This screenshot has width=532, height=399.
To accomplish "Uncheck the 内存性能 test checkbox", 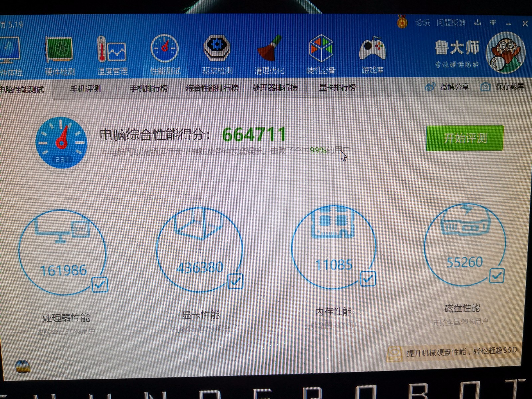I will (368, 279).
